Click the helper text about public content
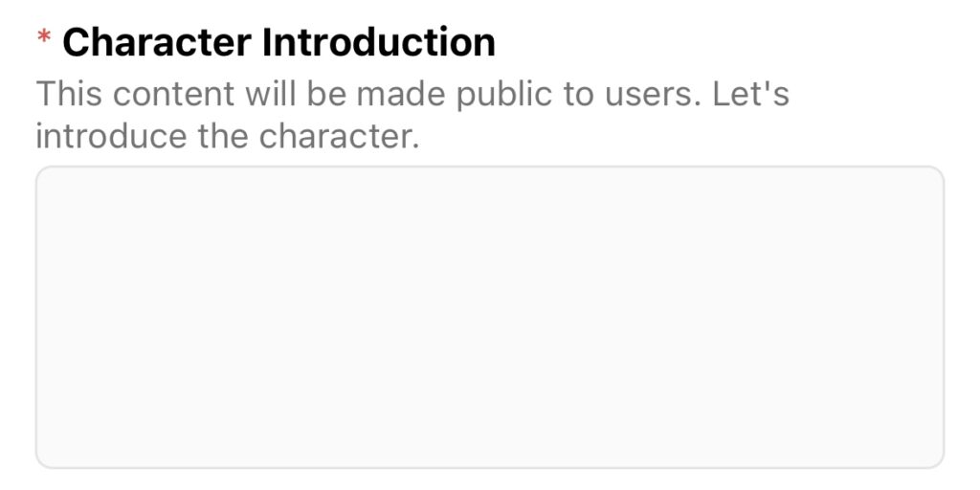The width and height of the screenshot is (980, 490). (x=412, y=115)
